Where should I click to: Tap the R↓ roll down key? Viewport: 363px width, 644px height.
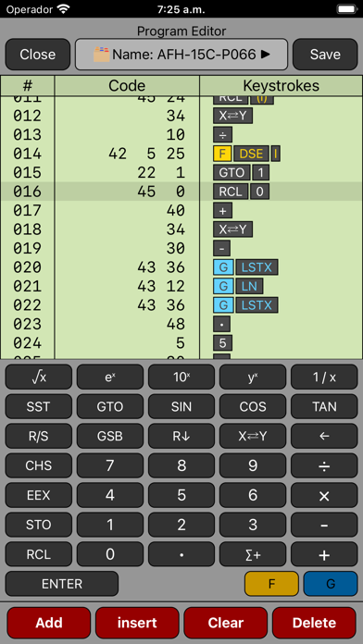[181, 436]
